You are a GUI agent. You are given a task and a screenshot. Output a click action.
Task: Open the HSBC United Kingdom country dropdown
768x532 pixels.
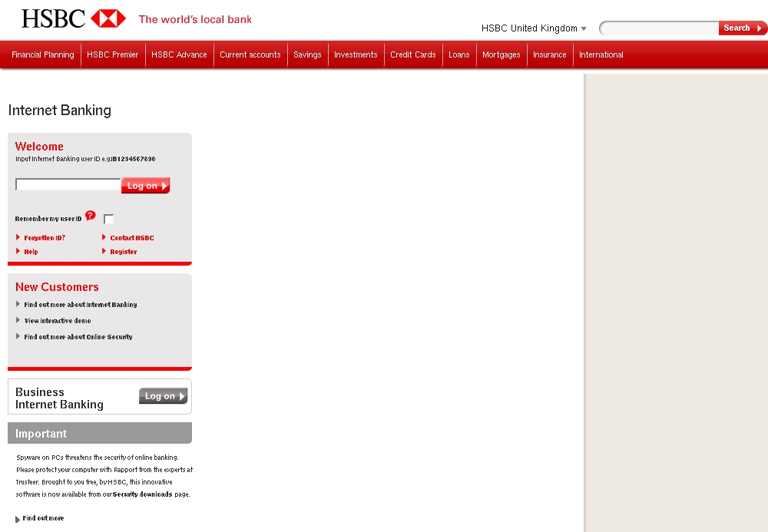[534, 28]
